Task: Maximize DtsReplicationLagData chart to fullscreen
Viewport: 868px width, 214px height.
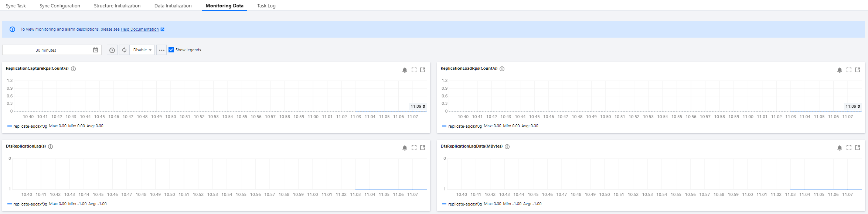Action: pos(849,148)
